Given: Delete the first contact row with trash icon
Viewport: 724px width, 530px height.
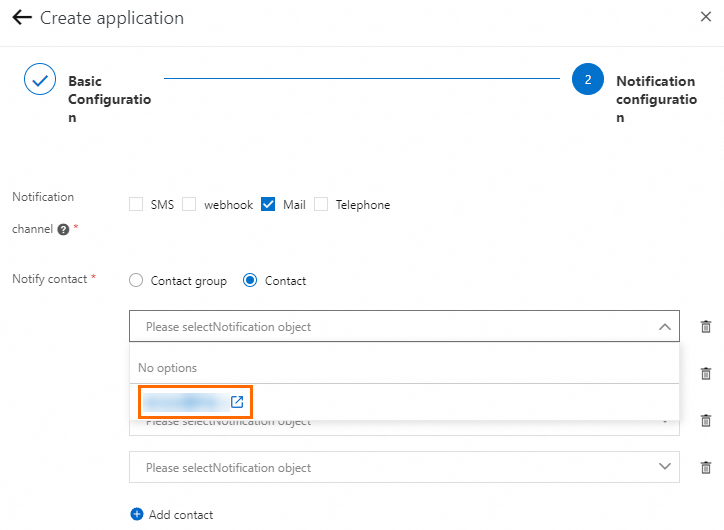Looking at the screenshot, I should (x=706, y=326).
